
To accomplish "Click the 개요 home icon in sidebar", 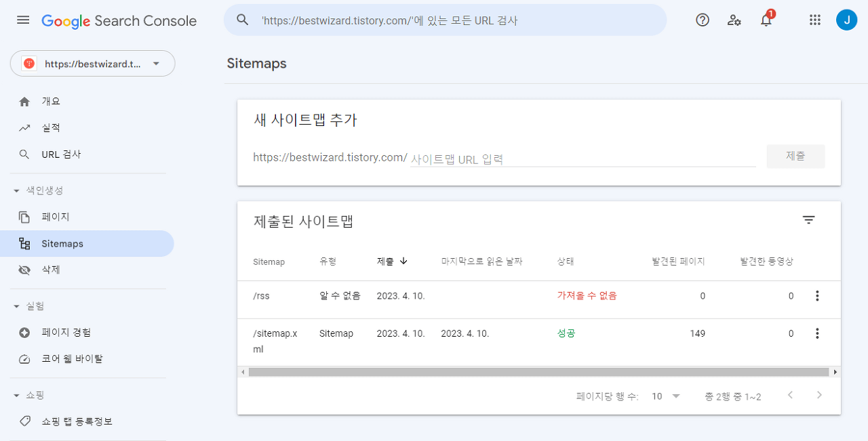I will (x=24, y=100).
